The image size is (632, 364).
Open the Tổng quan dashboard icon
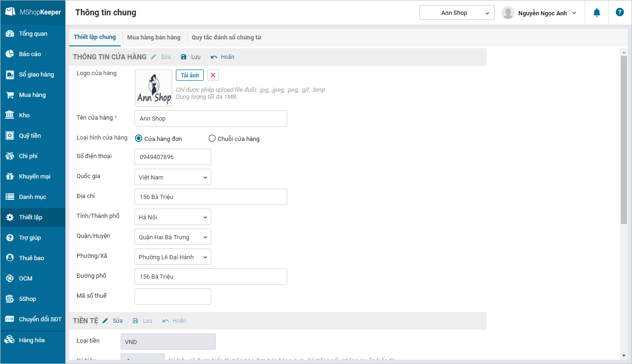10,34
